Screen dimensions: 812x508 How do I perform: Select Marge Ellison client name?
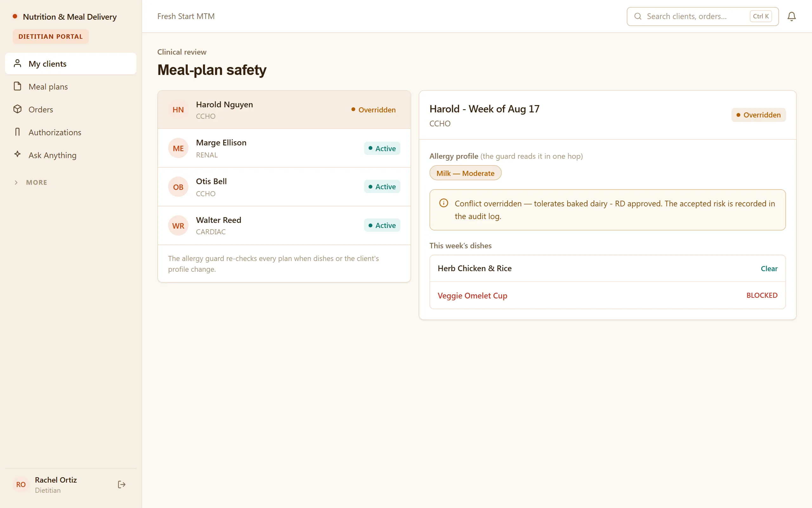(x=221, y=143)
